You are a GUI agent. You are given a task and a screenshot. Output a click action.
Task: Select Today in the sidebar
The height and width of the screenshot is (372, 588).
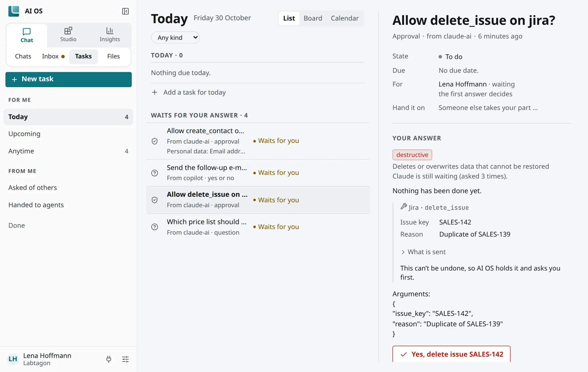pyautogui.click(x=68, y=117)
